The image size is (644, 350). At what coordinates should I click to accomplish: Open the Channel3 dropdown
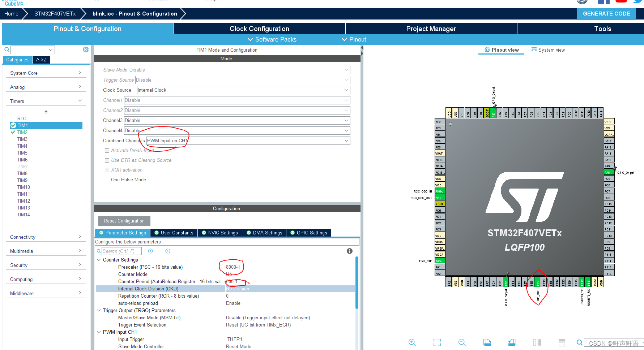click(x=237, y=121)
